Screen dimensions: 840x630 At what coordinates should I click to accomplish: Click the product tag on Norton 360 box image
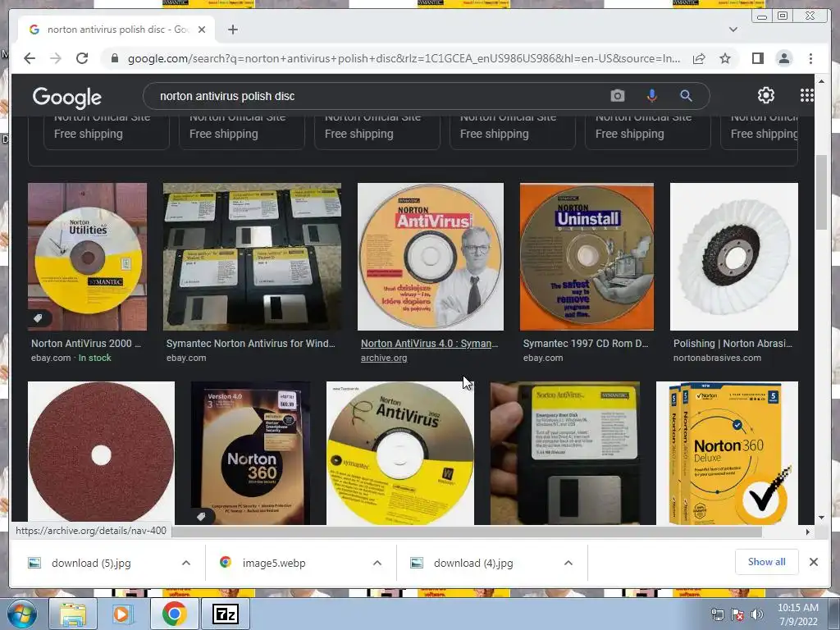[x=202, y=517]
